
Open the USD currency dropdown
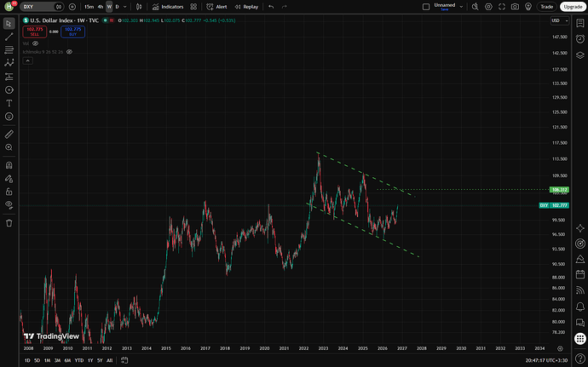[560, 20]
